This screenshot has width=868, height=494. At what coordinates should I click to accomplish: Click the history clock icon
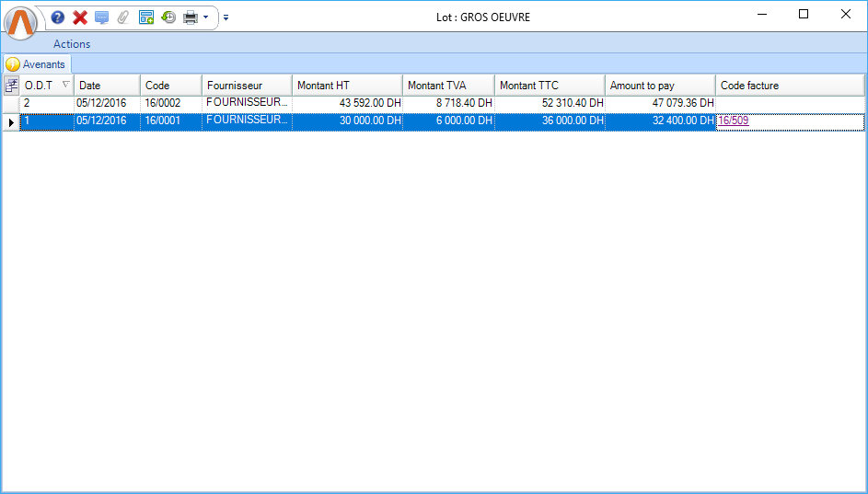pyautogui.click(x=168, y=17)
